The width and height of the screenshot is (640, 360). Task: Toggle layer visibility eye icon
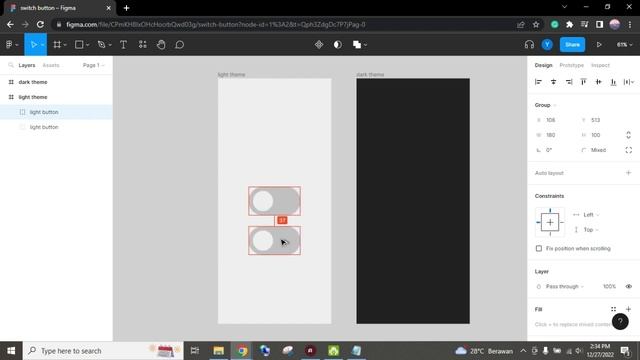point(629,287)
